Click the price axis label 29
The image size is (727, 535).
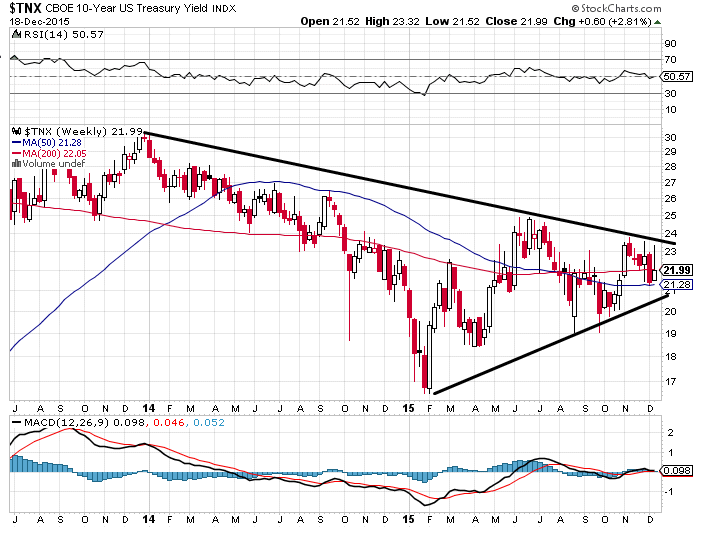point(670,152)
